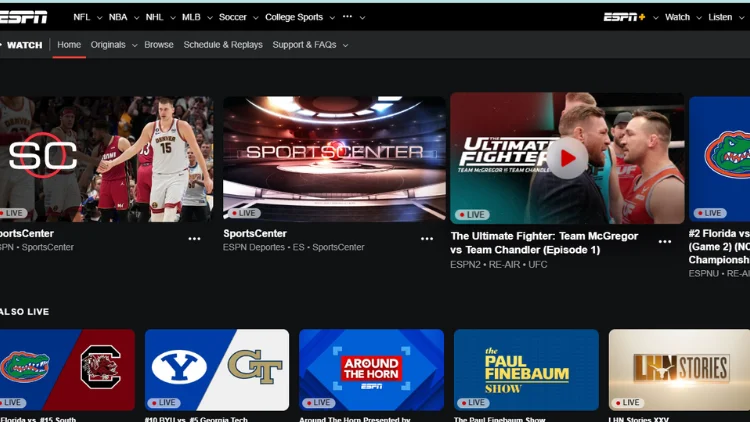Open the more sports ellipsis menu

tap(352, 17)
